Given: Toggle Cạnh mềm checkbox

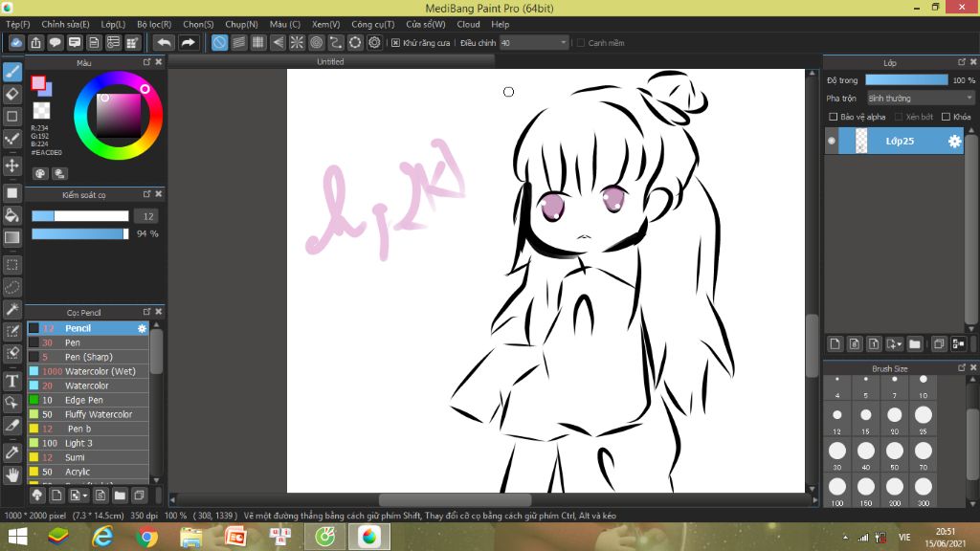Looking at the screenshot, I should tap(581, 42).
